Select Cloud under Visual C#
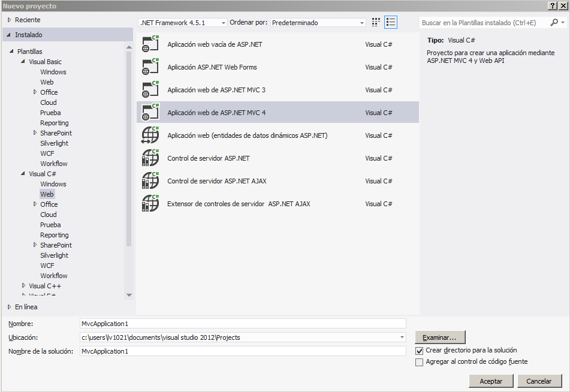The width and height of the screenshot is (570, 392). tap(49, 215)
